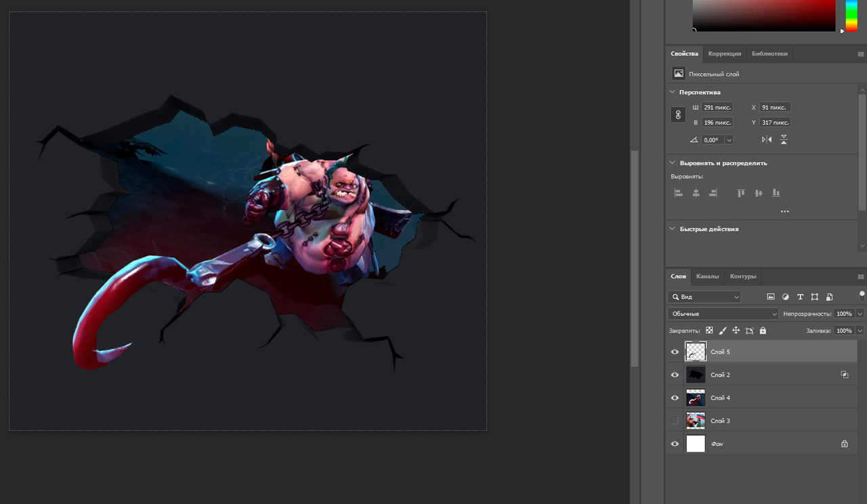867x504 pixels.
Task: Collapse Выровнять и распределить section
Action: [673, 163]
